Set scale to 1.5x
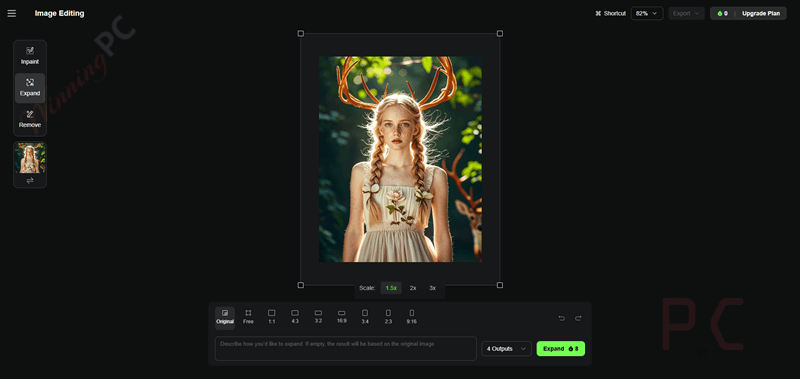 pos(391,288)
